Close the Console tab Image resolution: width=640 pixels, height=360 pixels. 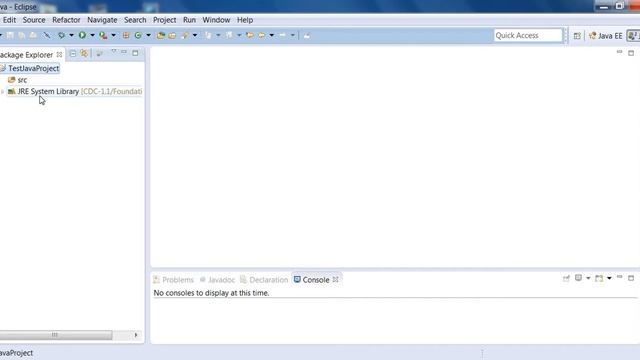coord(336,279)
